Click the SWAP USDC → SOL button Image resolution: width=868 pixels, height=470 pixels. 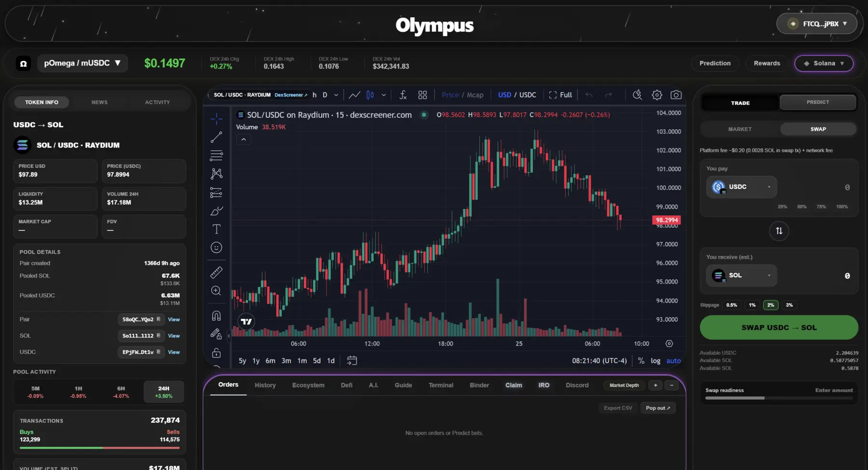779,328
